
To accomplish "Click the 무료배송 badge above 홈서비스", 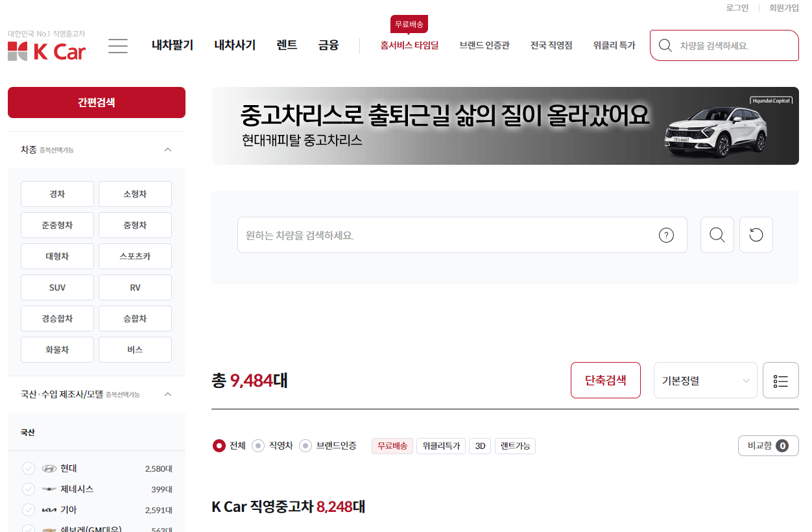I will pyautogui.click(x=409, y=24).
